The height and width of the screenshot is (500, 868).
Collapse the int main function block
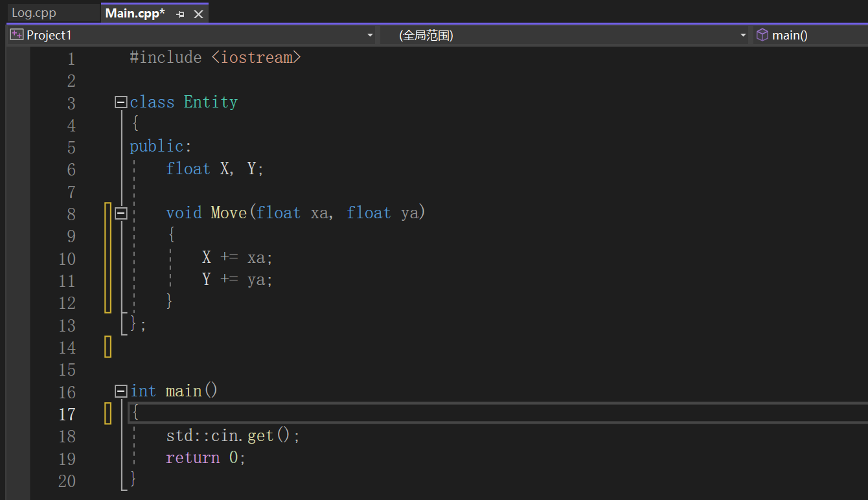click(x=120, y=391)
